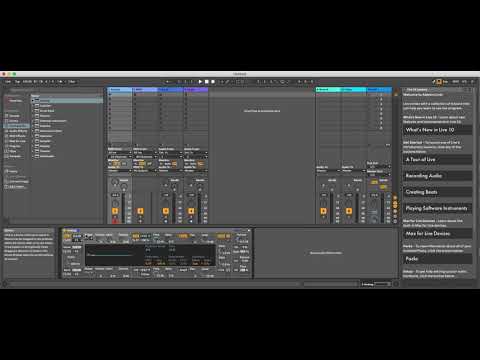Set second track monitor to Auto
The image size is (480, 360).
click(142, 164)
